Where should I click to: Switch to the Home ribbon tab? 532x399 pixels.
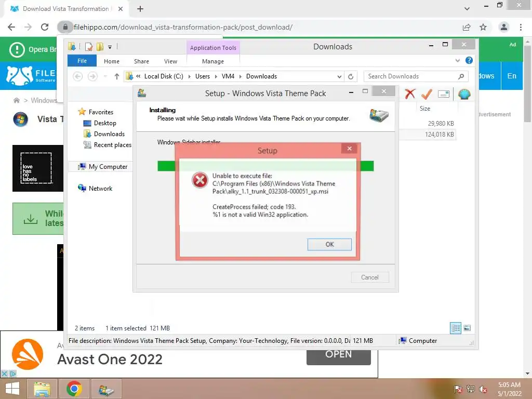112,61
